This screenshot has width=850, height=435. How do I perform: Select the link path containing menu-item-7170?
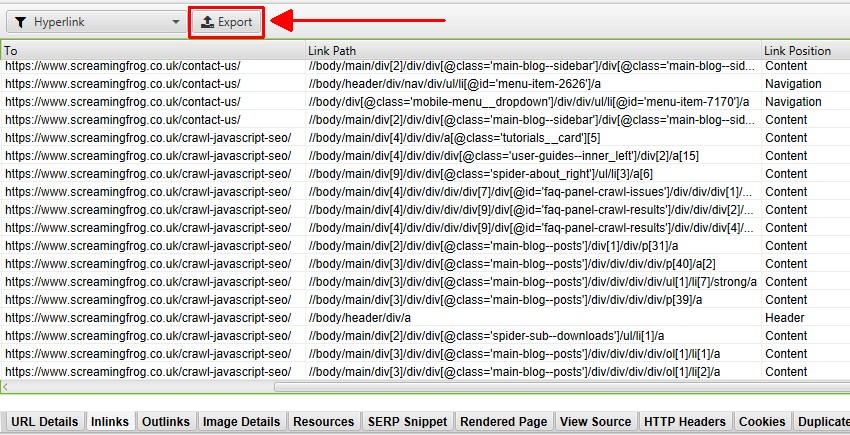tap(529, 102)
